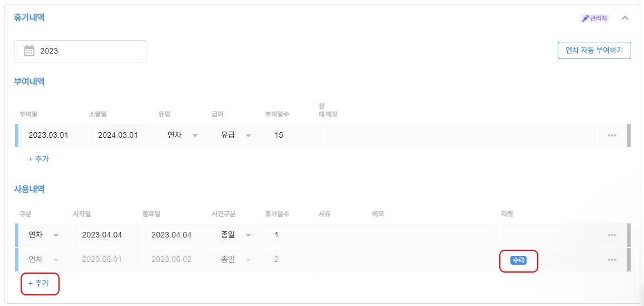Open the 시간구분 종일 dropdown on the 2023.06.01 row
Viewport: 644px width, 306px height.
[236, 260]
